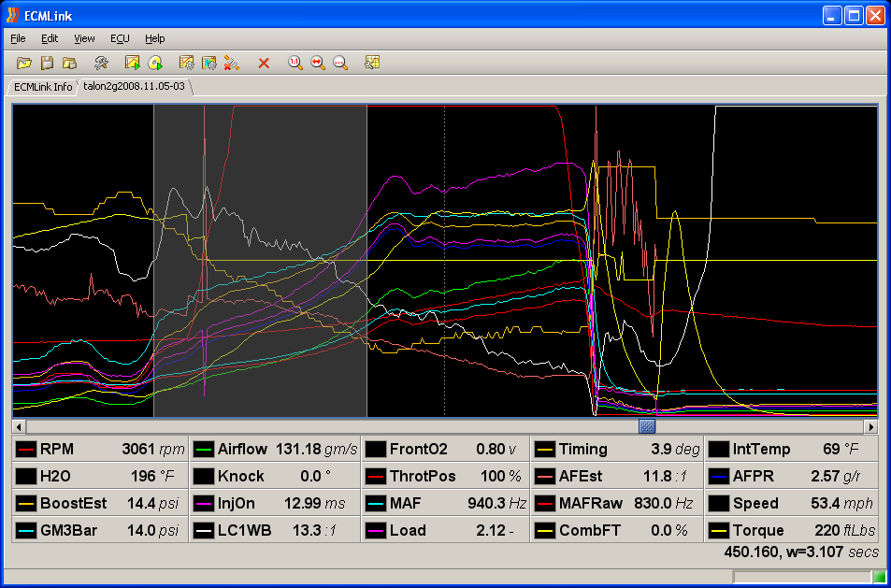
Task: Click the graph with play arrow icon
Action: pyautogui.click(x=133, y=63)
